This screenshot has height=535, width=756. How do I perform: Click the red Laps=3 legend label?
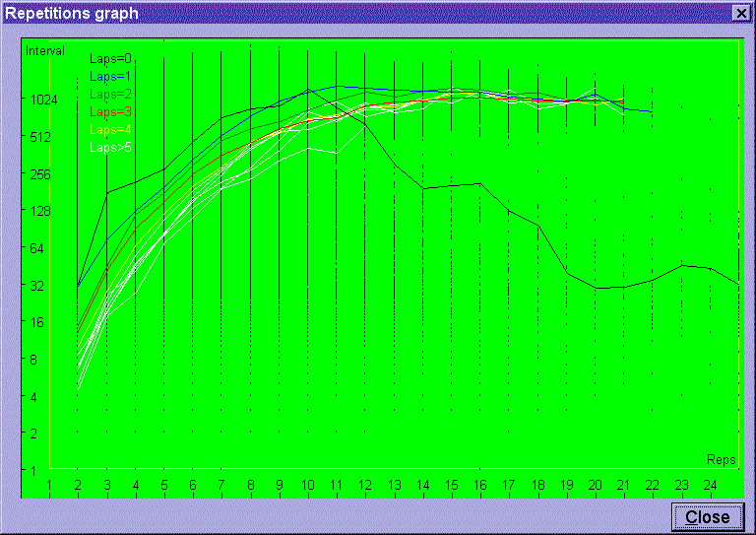coord(110,111)
